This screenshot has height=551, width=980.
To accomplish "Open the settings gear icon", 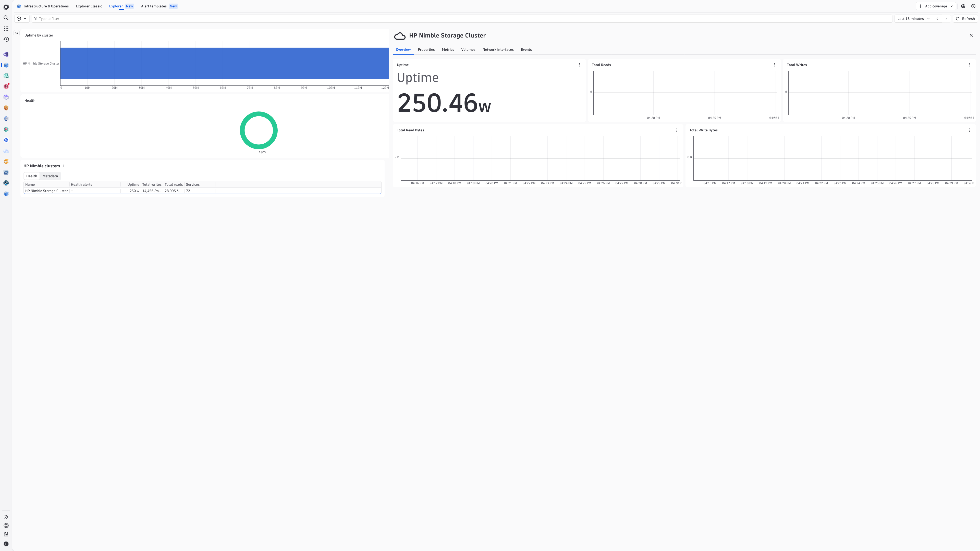I will pos(963,6).
